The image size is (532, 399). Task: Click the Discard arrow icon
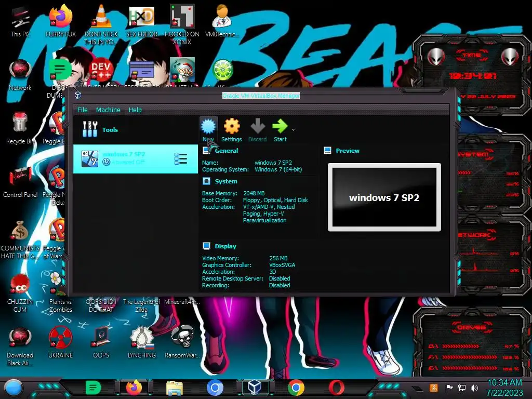pos(258,130)
